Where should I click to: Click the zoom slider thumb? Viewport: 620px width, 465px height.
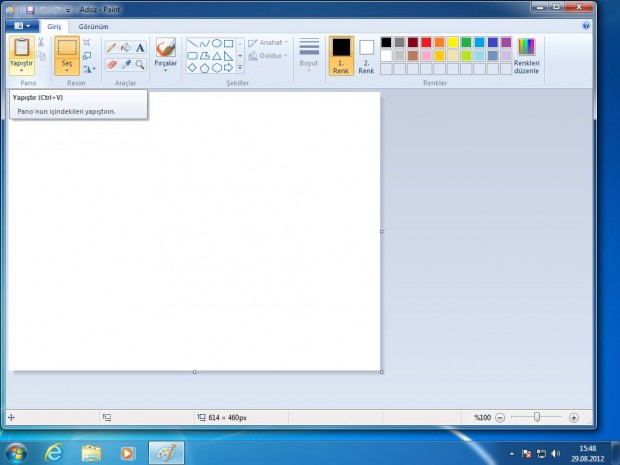(x=537, y=417)
